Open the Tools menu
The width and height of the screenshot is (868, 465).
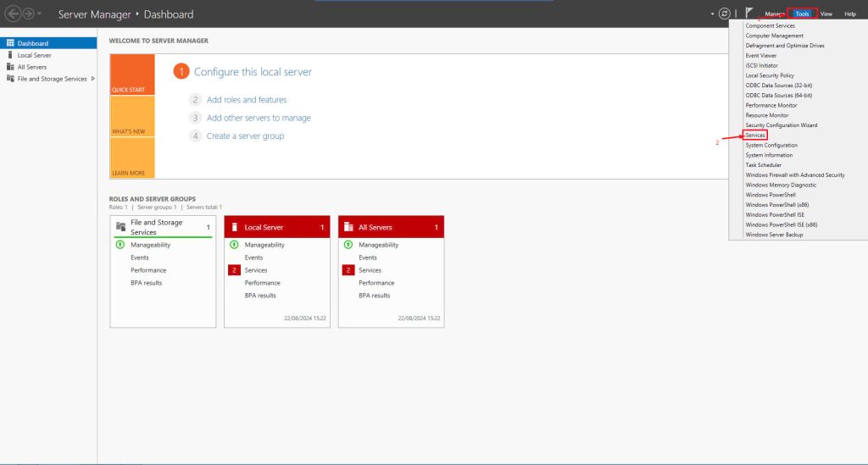pos(802,14)
